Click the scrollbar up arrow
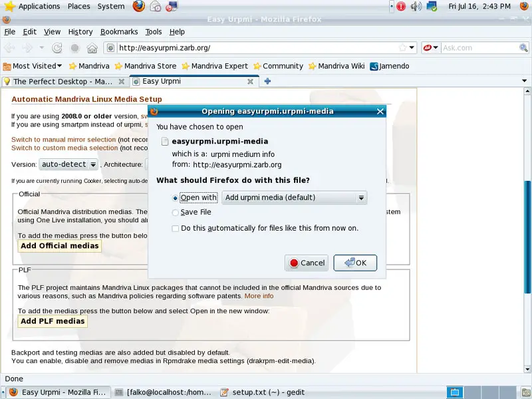The width and height of the screenshot is (532, 399). click(x=527, y=91)
